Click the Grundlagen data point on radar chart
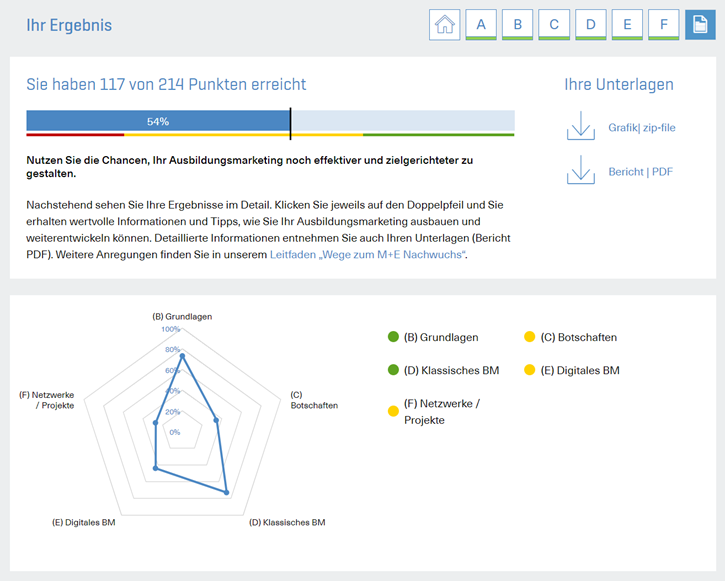Image resolution: width=725 pixels, height=581 pixels. [182, 356]
